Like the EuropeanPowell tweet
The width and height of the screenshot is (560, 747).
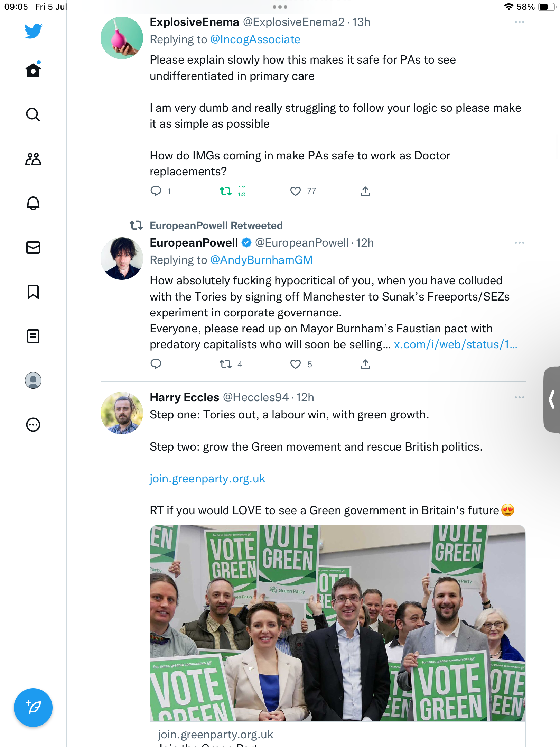pos(296,364)
